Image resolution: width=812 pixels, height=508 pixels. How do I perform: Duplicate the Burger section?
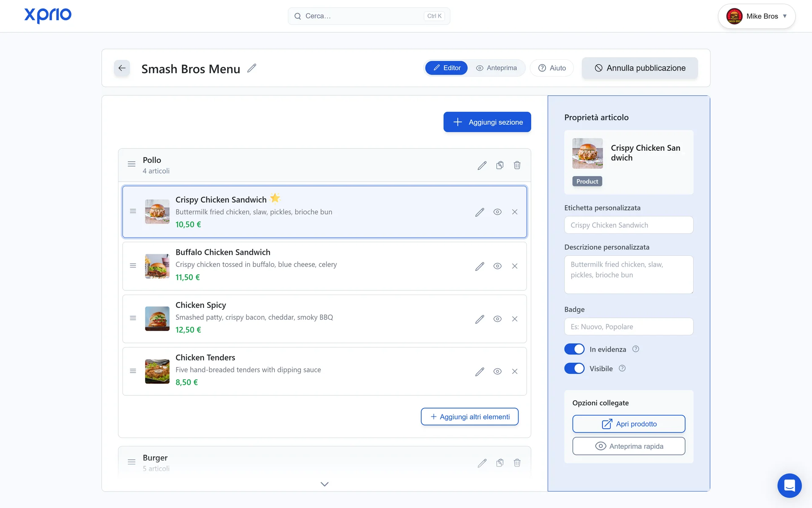pos(500,463)
